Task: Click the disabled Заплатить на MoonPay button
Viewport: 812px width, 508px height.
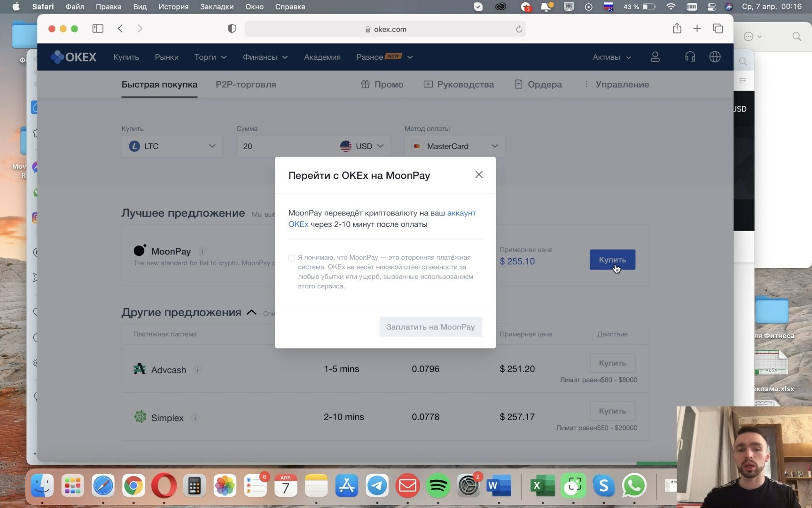Action: pyautogui.click(x=430, y=327)
